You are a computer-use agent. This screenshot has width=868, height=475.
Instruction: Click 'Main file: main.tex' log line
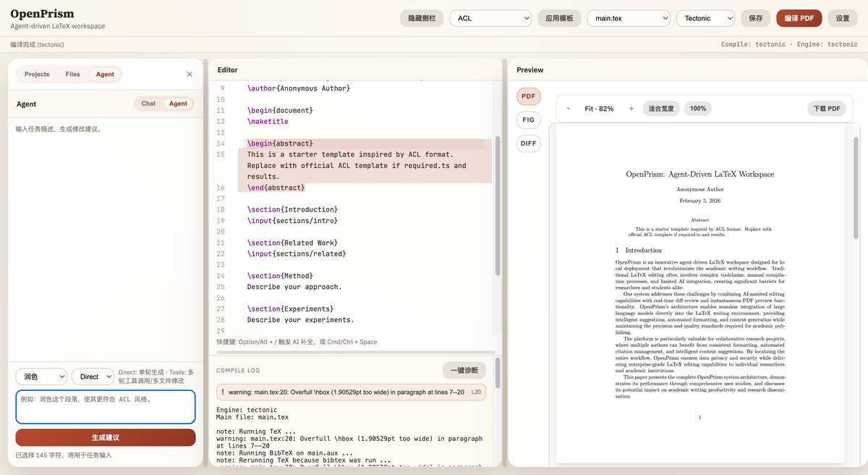click(x=252, y=417)
